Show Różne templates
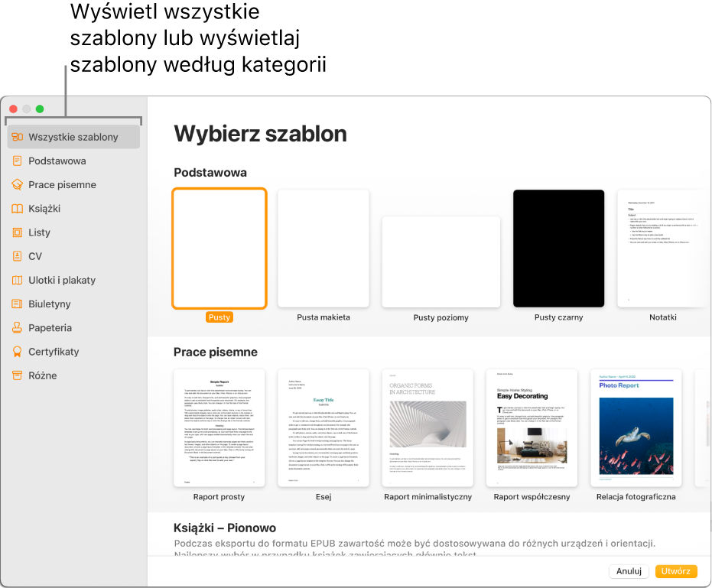 point(43,375)
